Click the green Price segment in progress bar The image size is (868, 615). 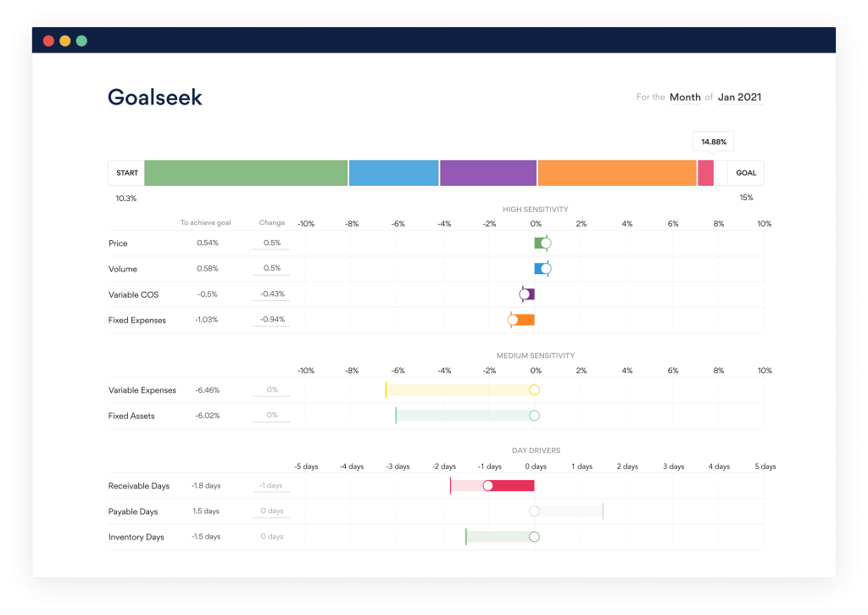tap(246, 173)
